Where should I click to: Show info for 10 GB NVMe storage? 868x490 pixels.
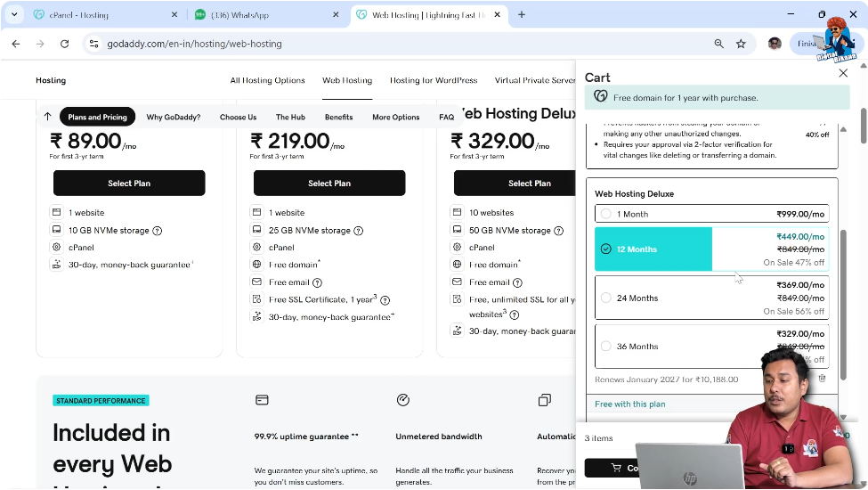158,231
